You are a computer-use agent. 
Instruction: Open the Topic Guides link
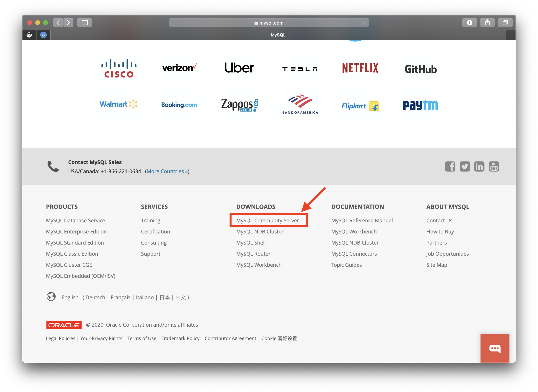coord(347,265)
